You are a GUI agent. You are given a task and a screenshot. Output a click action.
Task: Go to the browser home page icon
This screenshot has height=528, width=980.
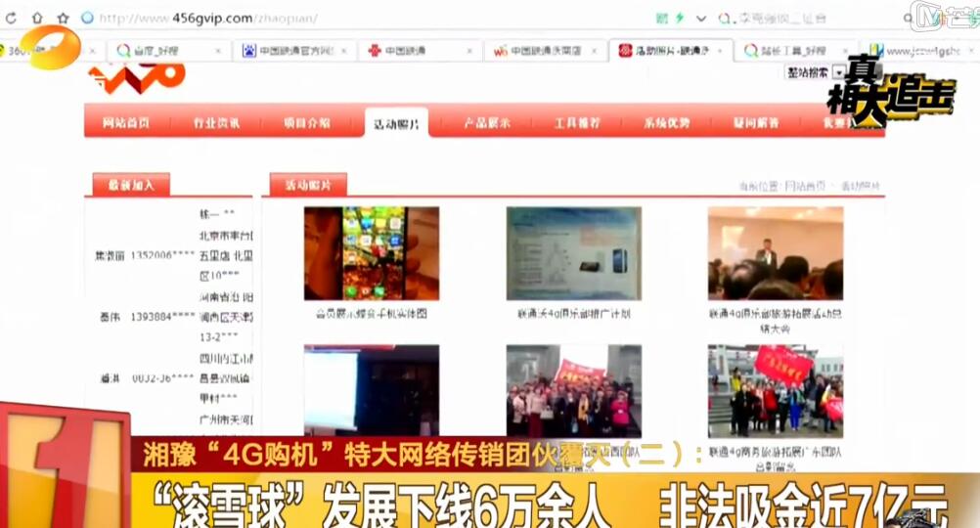pos(37,19)
